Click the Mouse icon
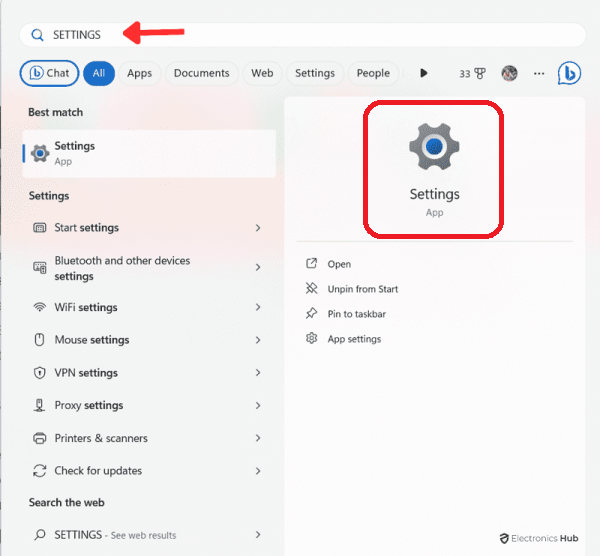600x556 pixels. point(39,339)
